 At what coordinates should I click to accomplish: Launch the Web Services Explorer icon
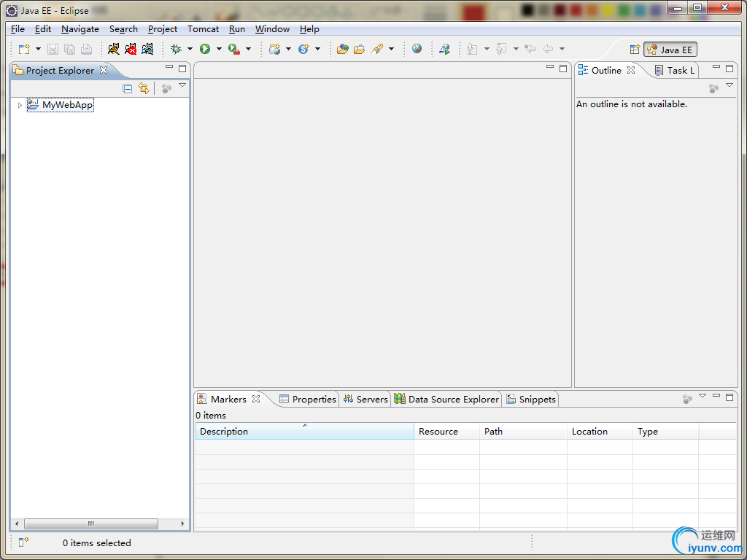tap(445, 49)
